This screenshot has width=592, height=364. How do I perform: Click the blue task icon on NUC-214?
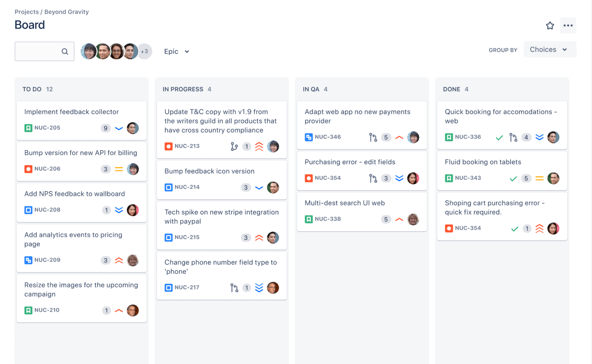(x=169, y=187)
